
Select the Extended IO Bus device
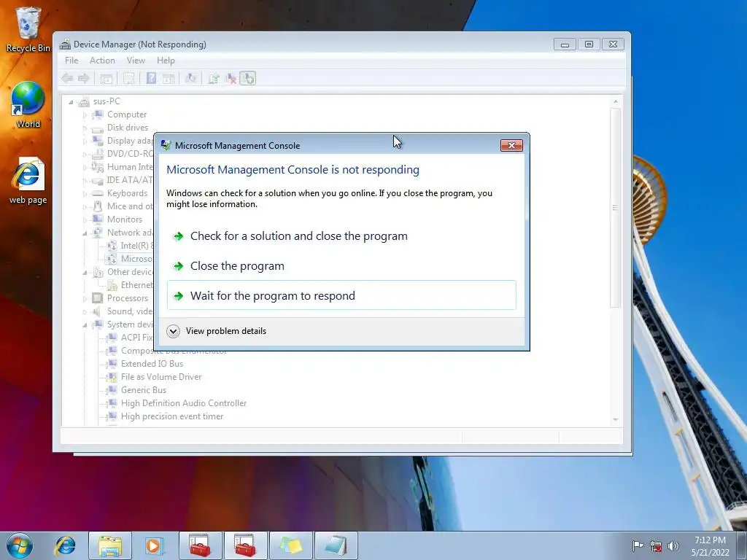pyautogui.click(x=152, y=364)
